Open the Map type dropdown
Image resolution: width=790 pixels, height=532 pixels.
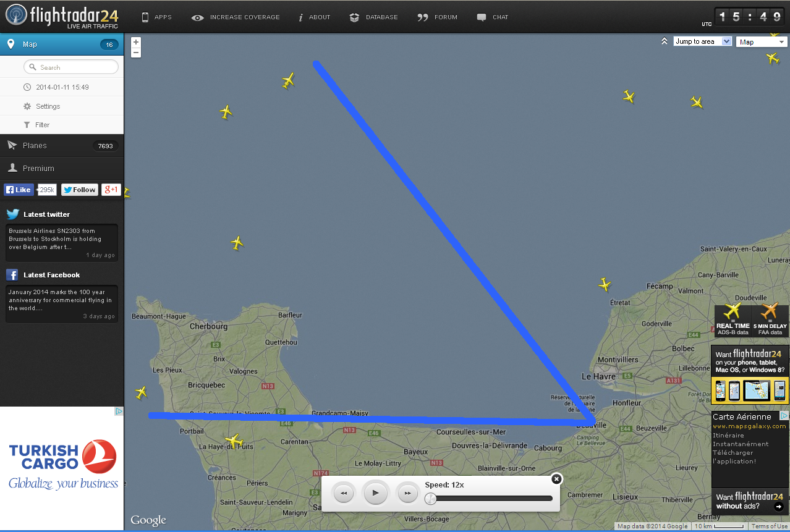[x=761, y=42]
